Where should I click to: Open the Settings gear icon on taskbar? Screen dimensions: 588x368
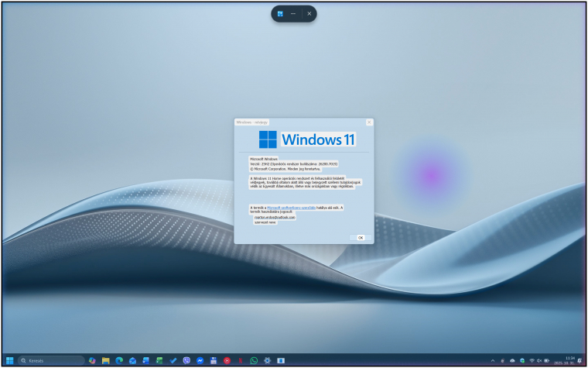pos(267,360)
